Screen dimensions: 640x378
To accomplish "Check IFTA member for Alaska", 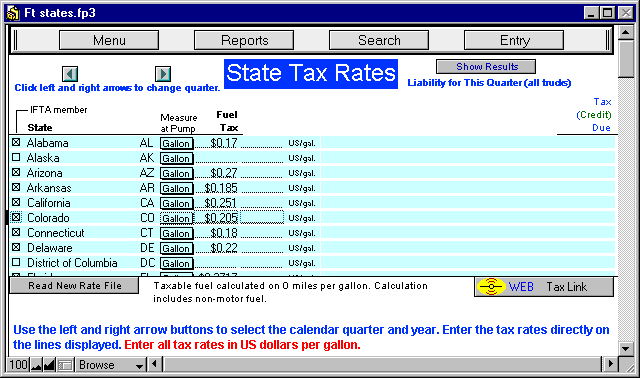I will 16,157.
